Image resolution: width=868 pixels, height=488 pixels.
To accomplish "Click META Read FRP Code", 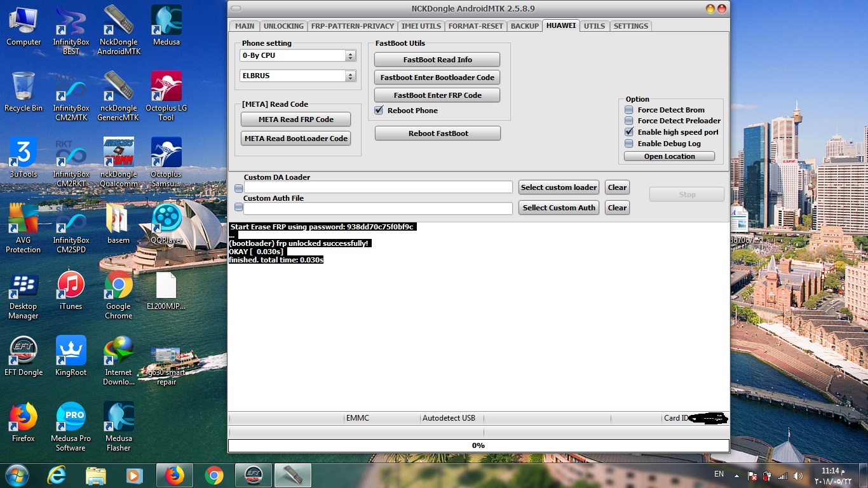I will 296,119.
